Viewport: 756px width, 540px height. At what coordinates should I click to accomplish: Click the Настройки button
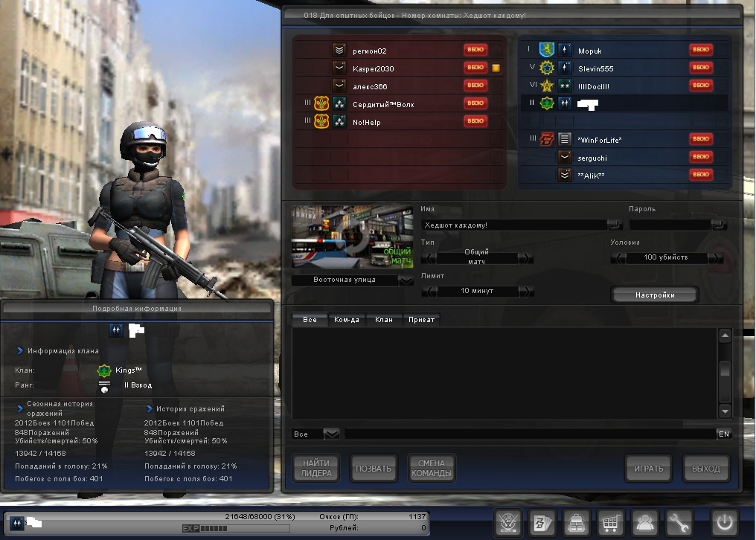pos(655,295)
